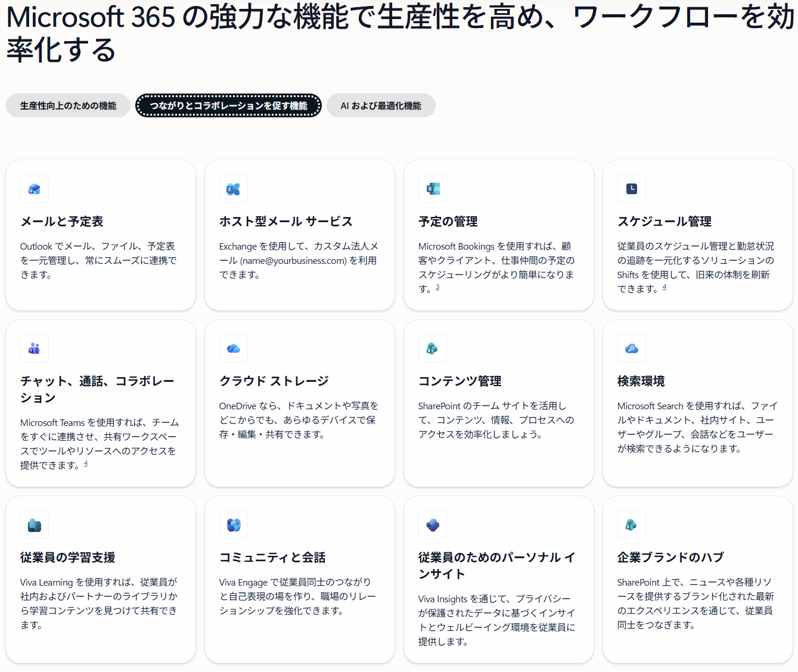Click the 従業員の学習支援 heading
798x672 pixels.
(68, 558)
